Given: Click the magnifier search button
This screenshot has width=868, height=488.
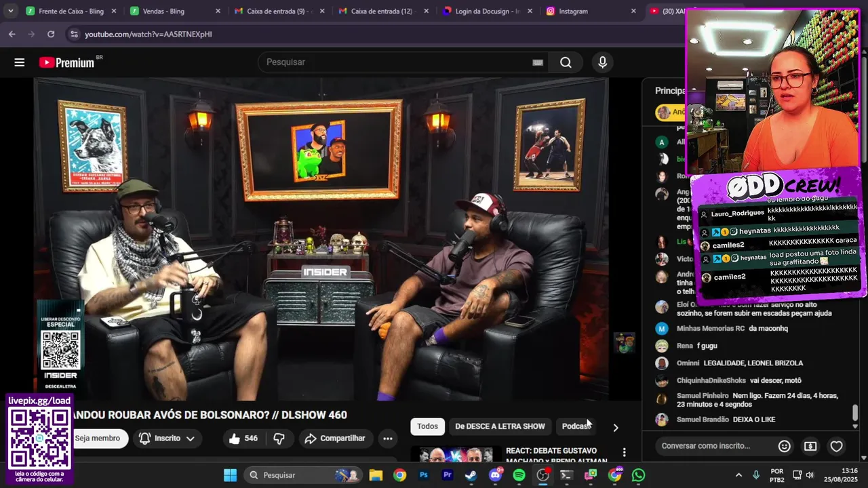Looking at the screenshot, I should (x=566, y=62).
